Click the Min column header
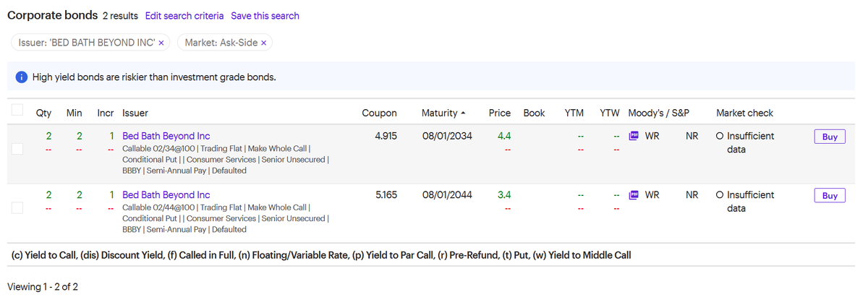 click(74, 113)
